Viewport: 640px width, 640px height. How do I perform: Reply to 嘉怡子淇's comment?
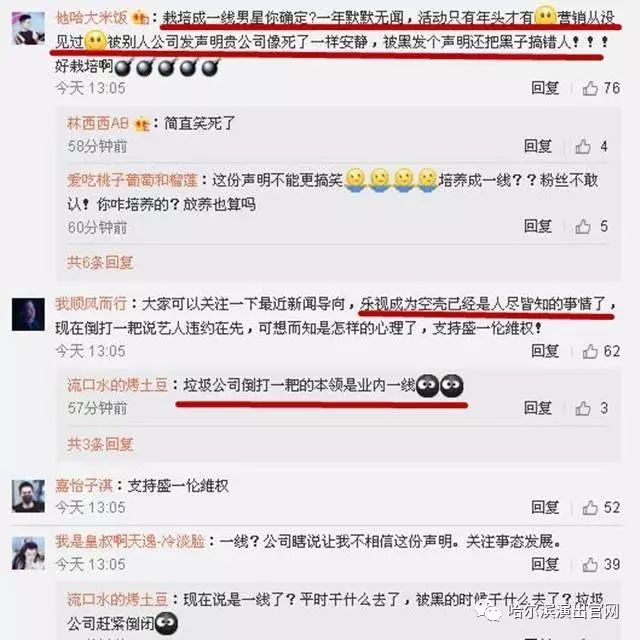pyautogui.click(x=545, y=507)
